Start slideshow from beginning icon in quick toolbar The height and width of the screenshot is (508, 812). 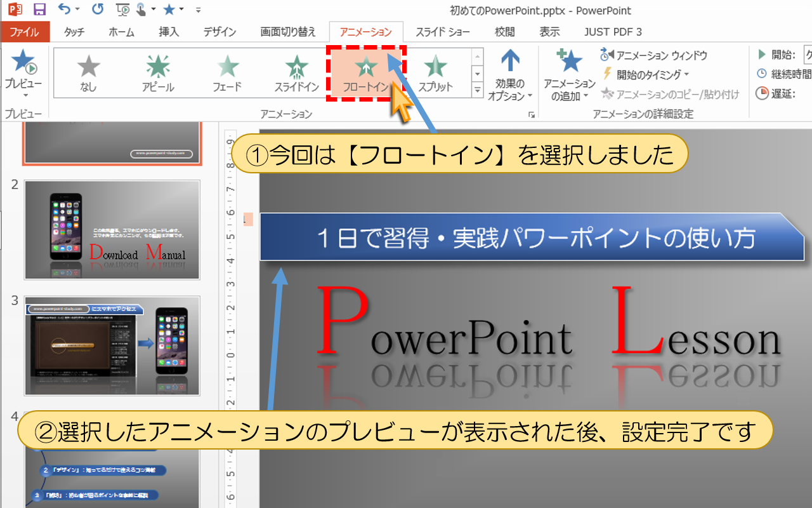click(123, 10)
